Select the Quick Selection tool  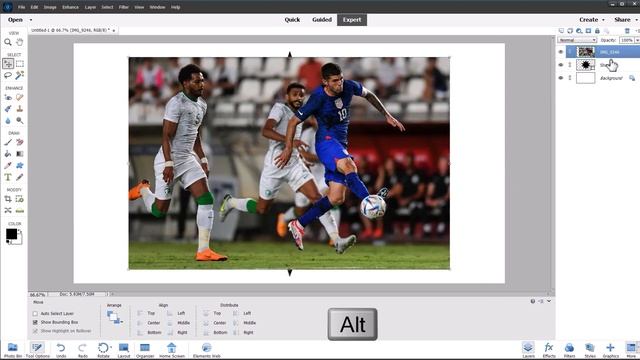pos(20,75)
